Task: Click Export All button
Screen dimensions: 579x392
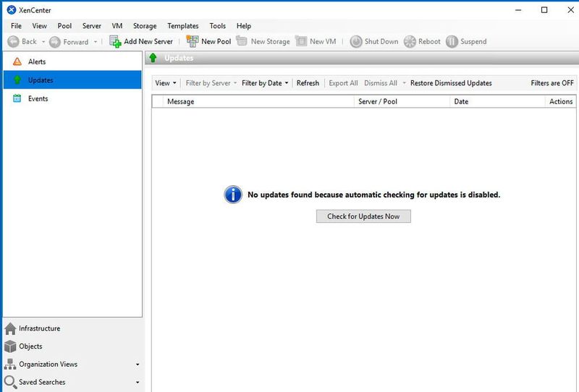Action: tap(343, 83)
